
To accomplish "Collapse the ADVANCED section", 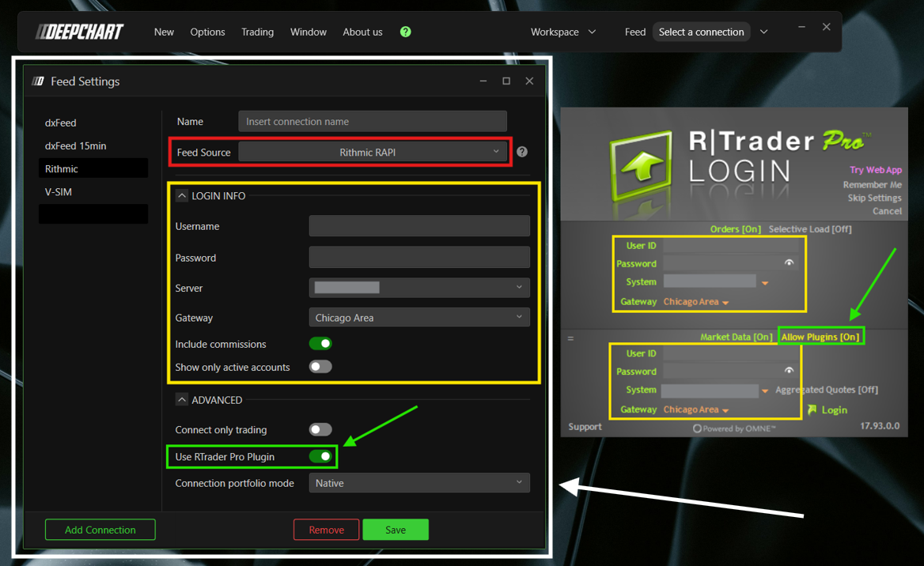I will coord(182,400).
